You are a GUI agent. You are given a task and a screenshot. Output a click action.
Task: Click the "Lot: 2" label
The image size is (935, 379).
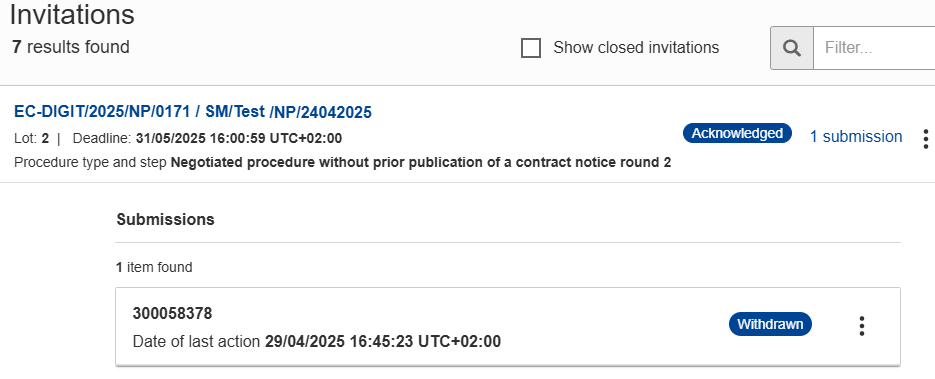pyautogui.click(x=31, y=138)
